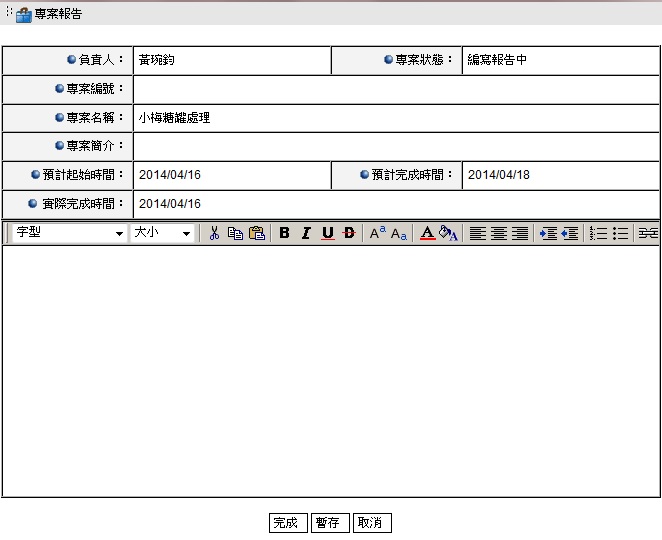Insert a bulleted list
This screenshot has height=540, width=662.
click(x=620, y=233)
